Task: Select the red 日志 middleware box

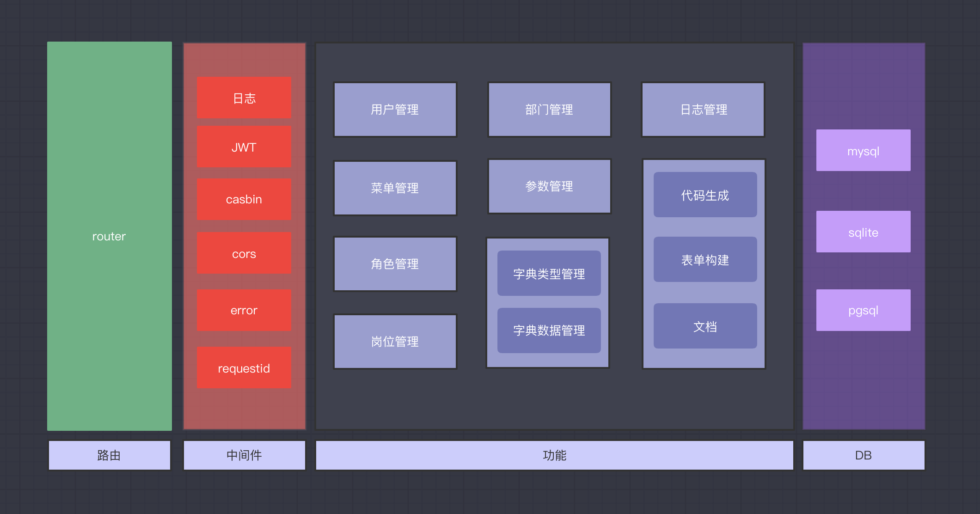Action: click(x=244, y=98)
